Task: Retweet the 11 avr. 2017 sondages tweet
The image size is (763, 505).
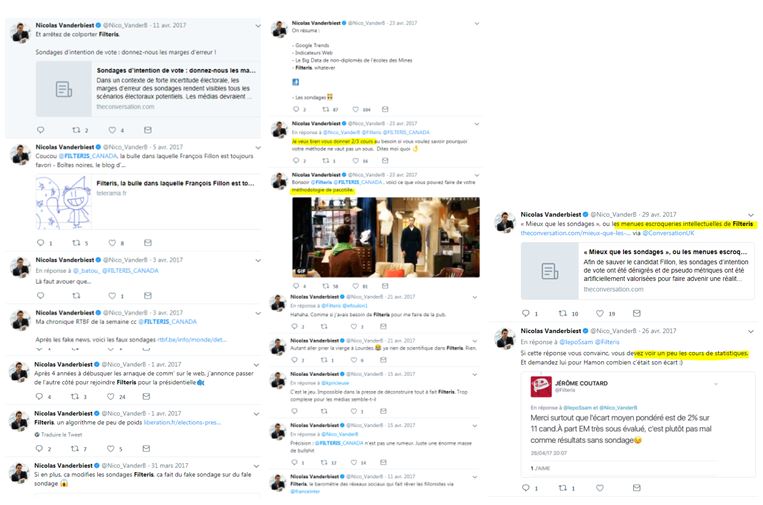Action: [76, 130]
